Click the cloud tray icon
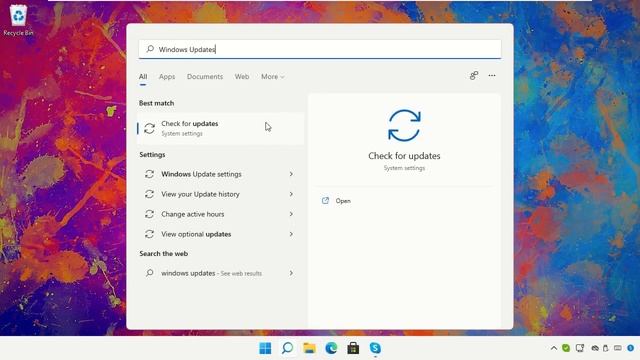640x360 pixels. [595, 348]
